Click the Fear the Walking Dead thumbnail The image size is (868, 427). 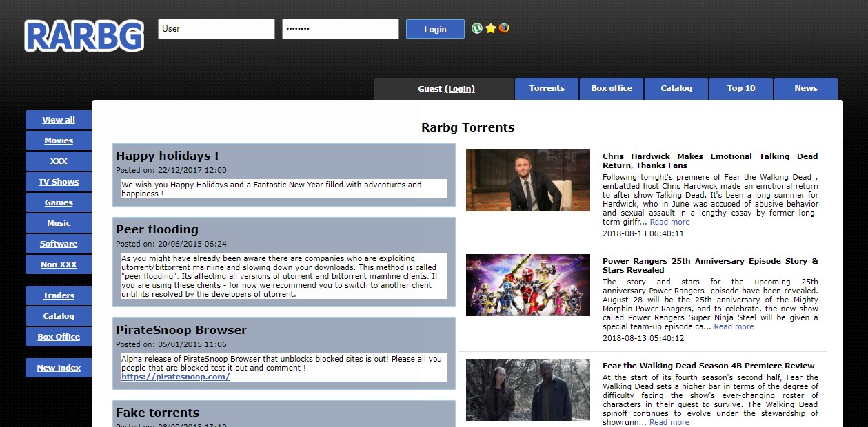point(528,390)
